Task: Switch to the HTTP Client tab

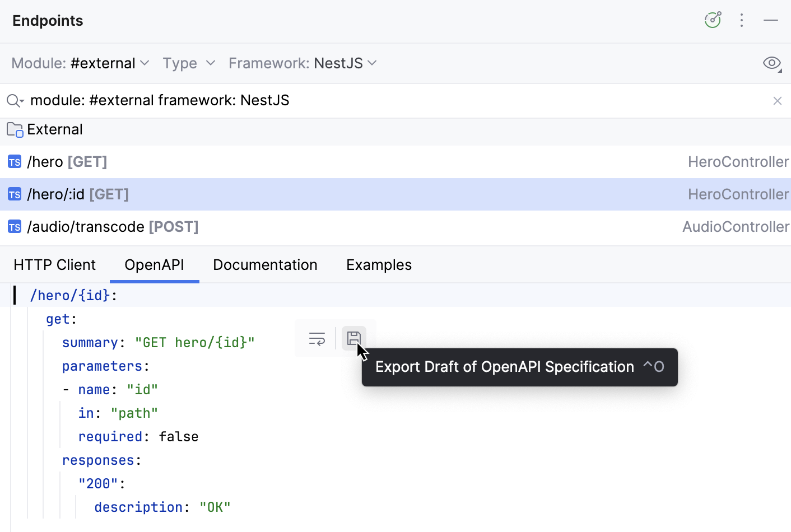Action: (x=54, y=264)
